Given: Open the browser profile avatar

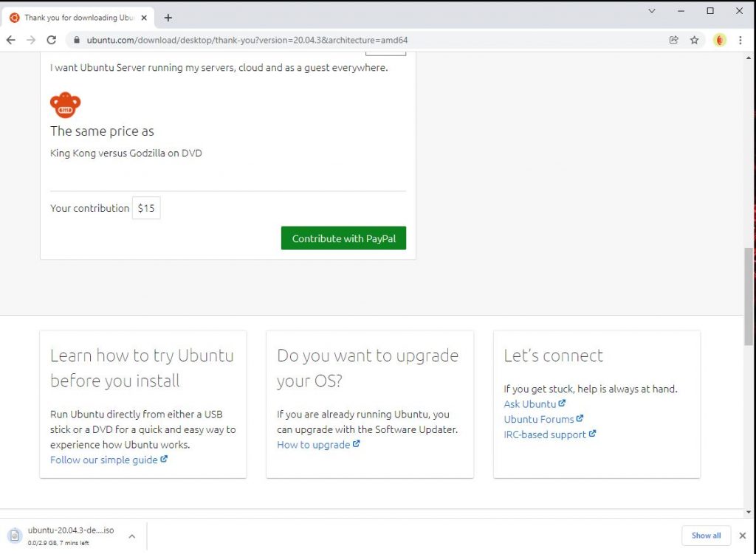Looking at the screenshot, I should [x=719, y=40].
